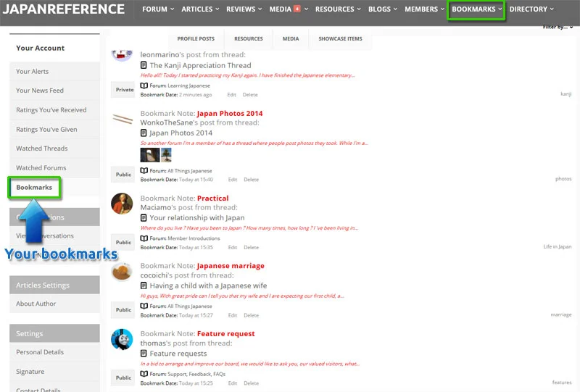
Task: Open Watched Threads in the sidebar
Action: point(42,149)
